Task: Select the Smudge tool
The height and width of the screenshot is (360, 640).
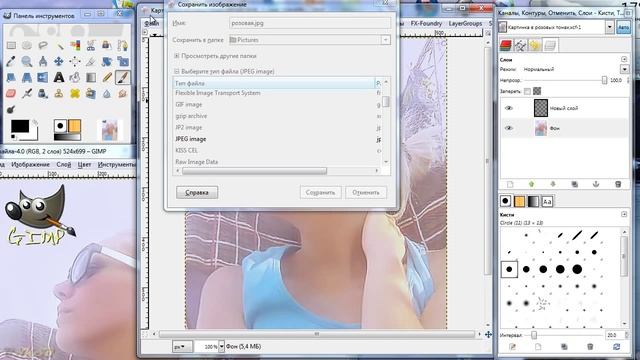Action: pos(122,93)
